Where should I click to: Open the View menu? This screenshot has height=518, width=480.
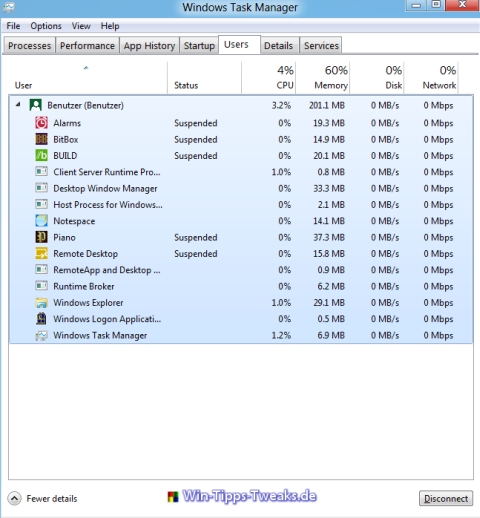[81, 26]
